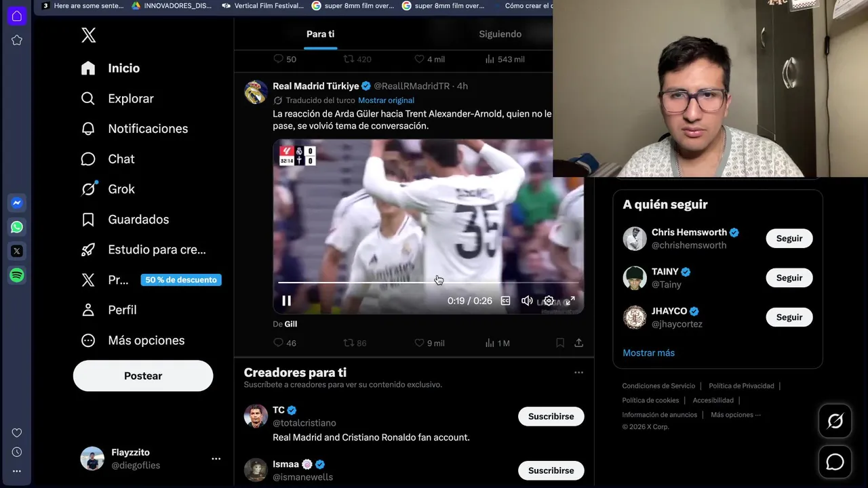Expand Más opciones menu

(x=132, y=340)
